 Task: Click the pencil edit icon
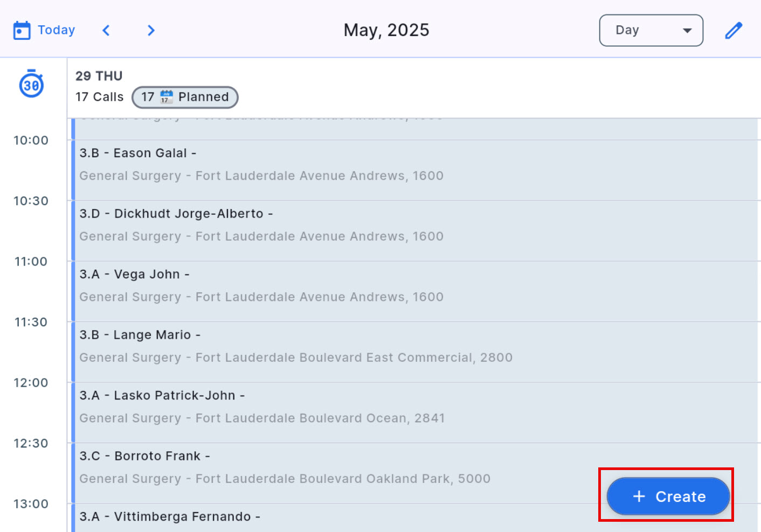(x=733, y=31)
